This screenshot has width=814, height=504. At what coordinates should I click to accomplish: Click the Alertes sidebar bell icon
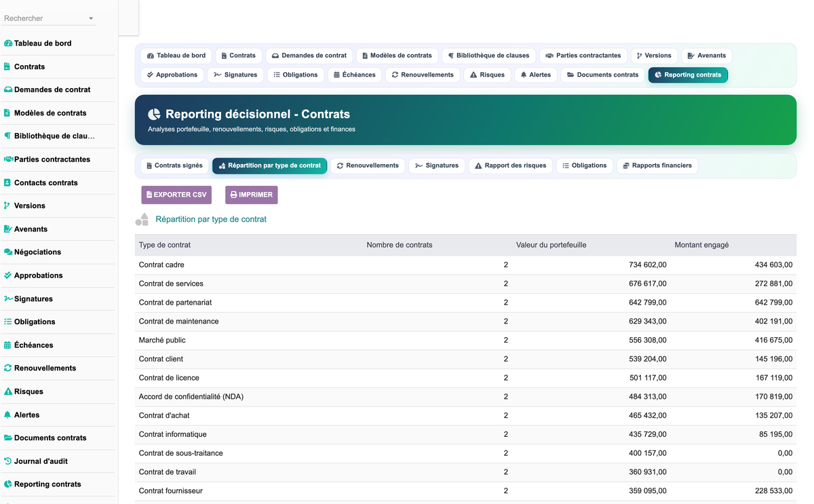(x=7, y=414)
